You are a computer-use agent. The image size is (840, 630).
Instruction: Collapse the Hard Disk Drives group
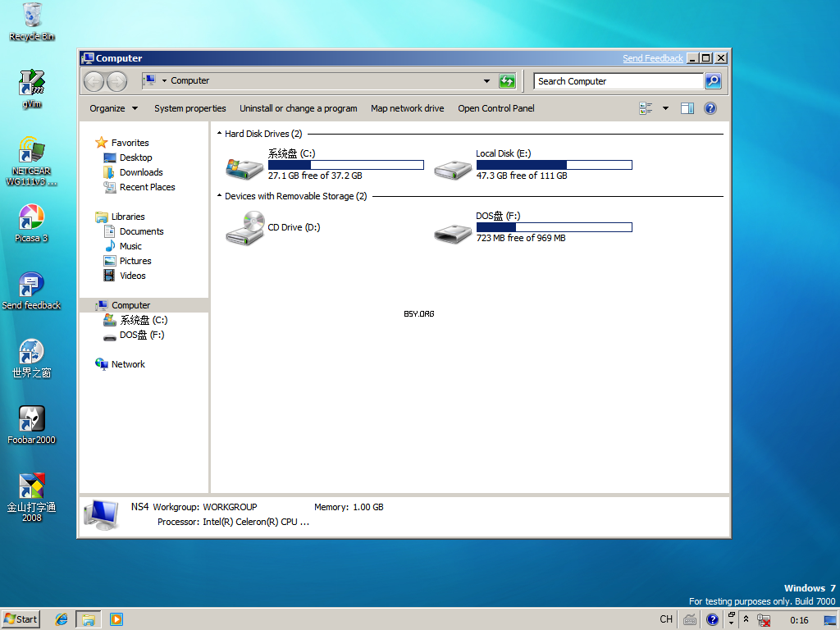[219, 134]
